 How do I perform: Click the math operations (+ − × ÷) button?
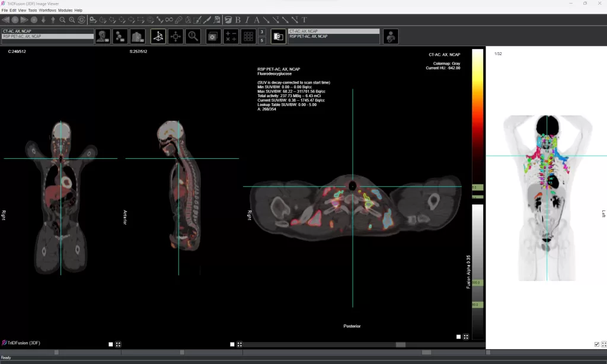[231, 36]
